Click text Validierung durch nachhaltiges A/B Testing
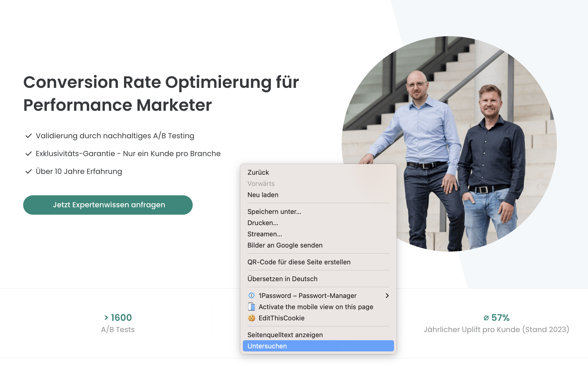 pyautogui.click(x=115, y=136)
